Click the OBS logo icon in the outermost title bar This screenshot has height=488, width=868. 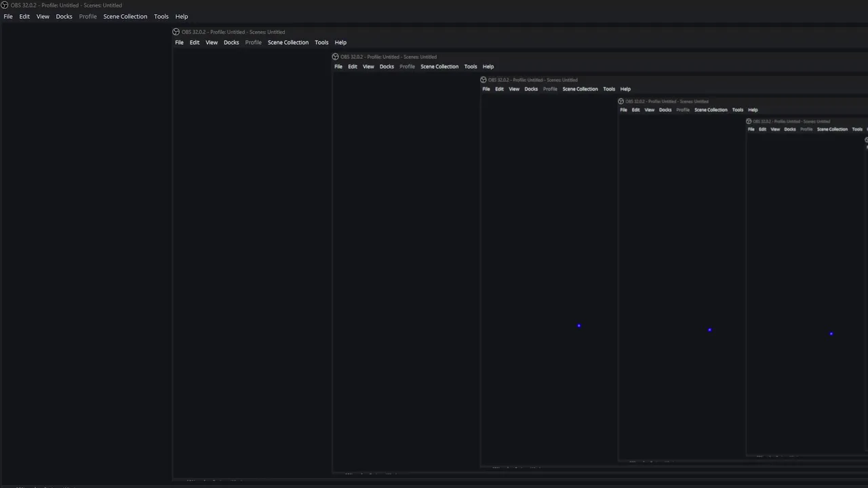pyautogui.click(x=5, y=5)
